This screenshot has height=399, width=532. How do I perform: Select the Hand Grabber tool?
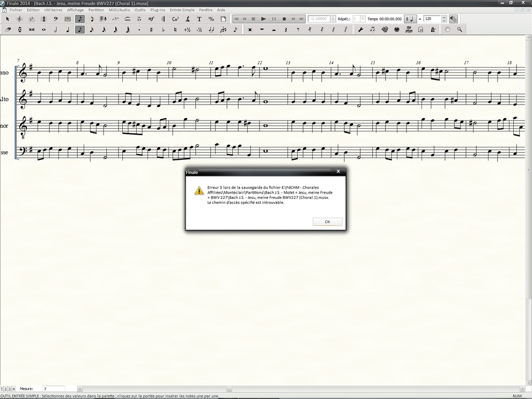tap(448, 30)
